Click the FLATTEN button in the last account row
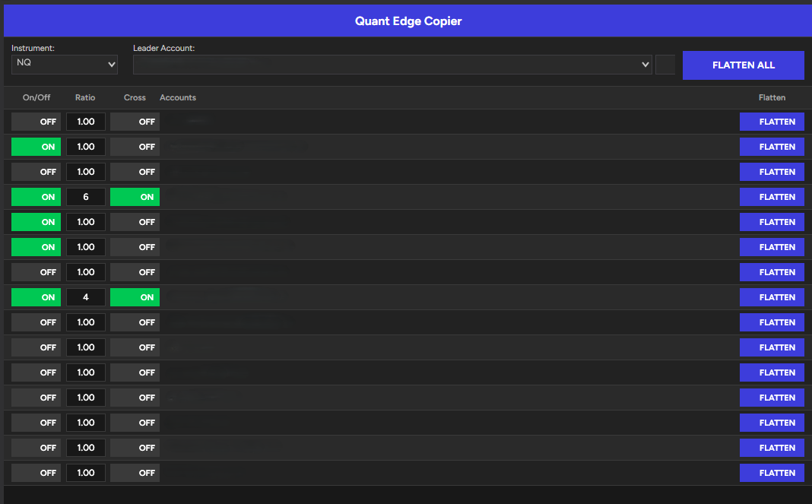812x504 pixels. pyautogui.click(x=772, y=473)
